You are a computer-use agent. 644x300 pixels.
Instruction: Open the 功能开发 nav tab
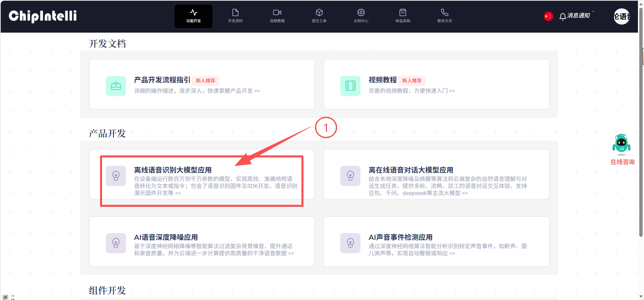point(193,16)
